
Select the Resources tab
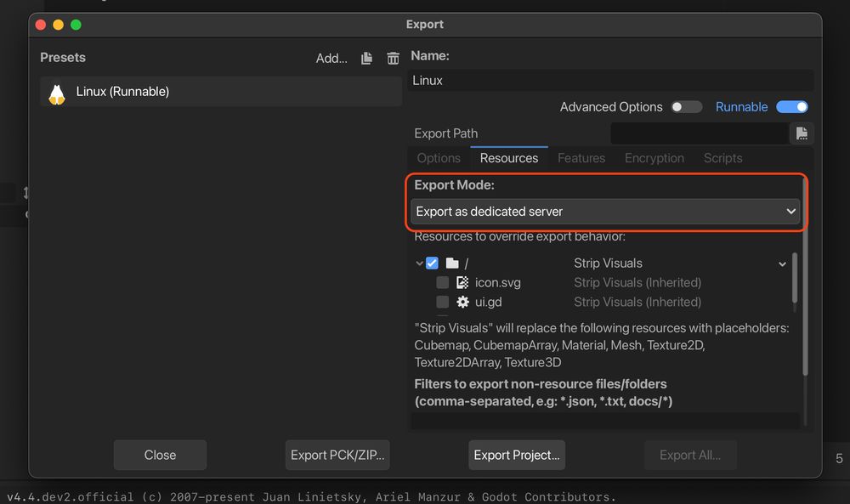coord(509,158)
